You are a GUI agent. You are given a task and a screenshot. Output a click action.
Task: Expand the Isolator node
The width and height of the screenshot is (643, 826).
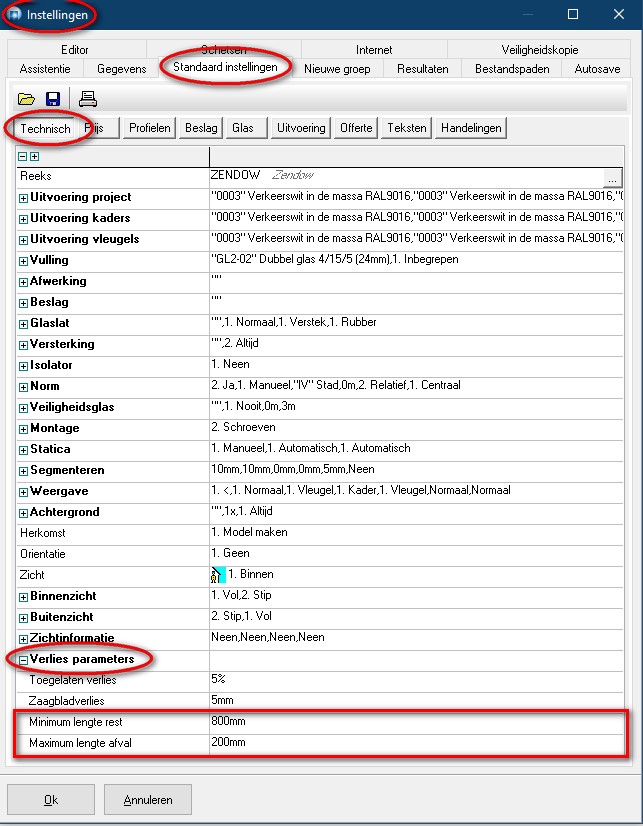click(x=23, y=366)
